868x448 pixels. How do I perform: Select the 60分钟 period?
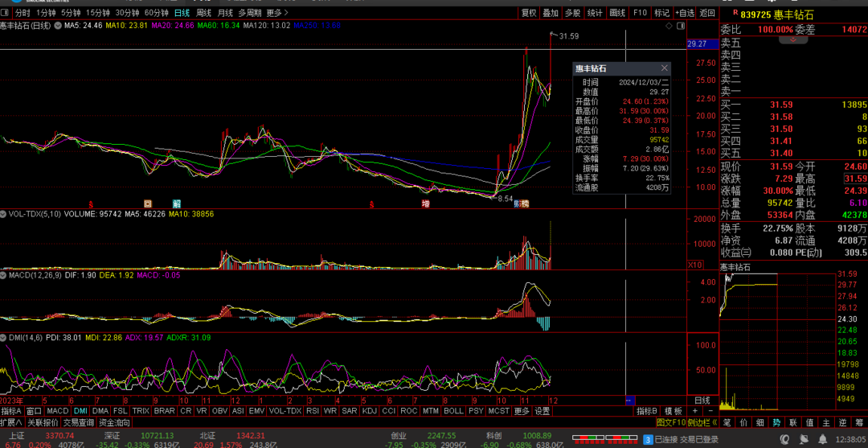[x=156, y=12]
